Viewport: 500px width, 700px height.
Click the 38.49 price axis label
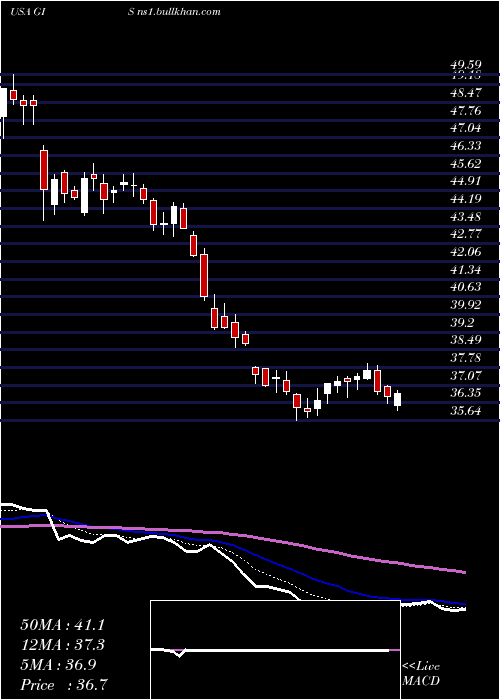tap(467, 341)
